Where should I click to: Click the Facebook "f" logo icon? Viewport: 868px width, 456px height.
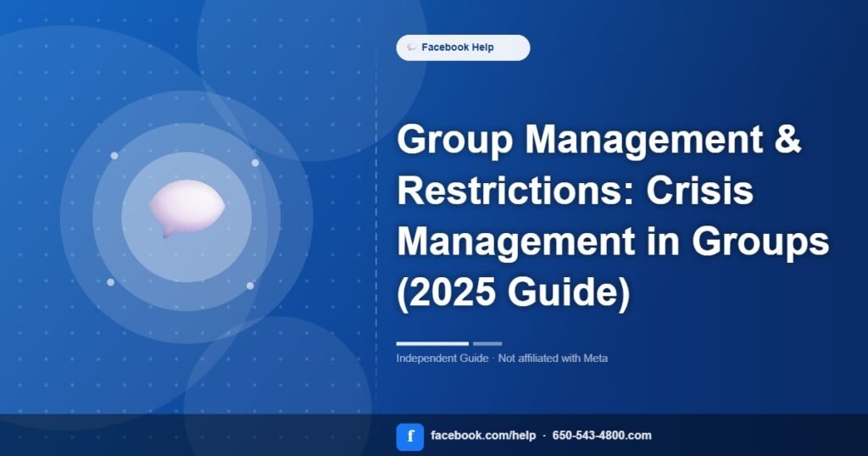(x=409, y=437)
